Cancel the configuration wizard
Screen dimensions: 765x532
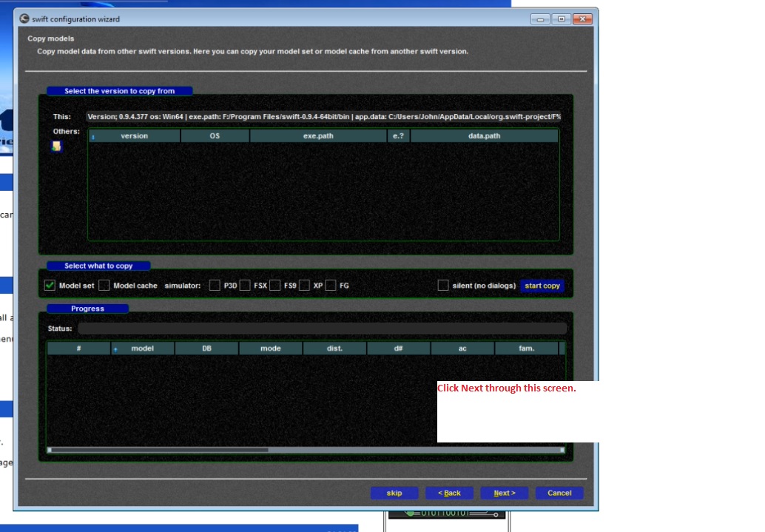click(559, 493)
